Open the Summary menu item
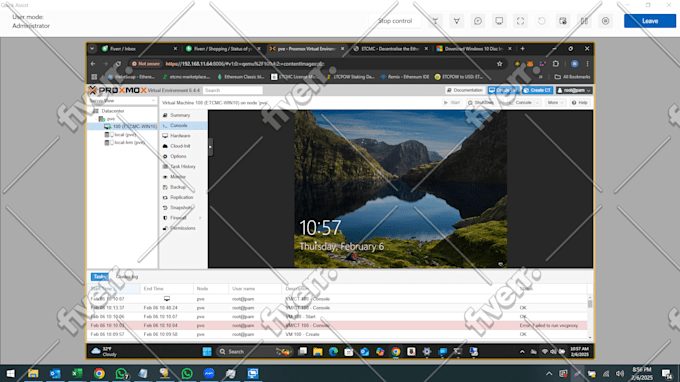 click(x=180, y=115)
